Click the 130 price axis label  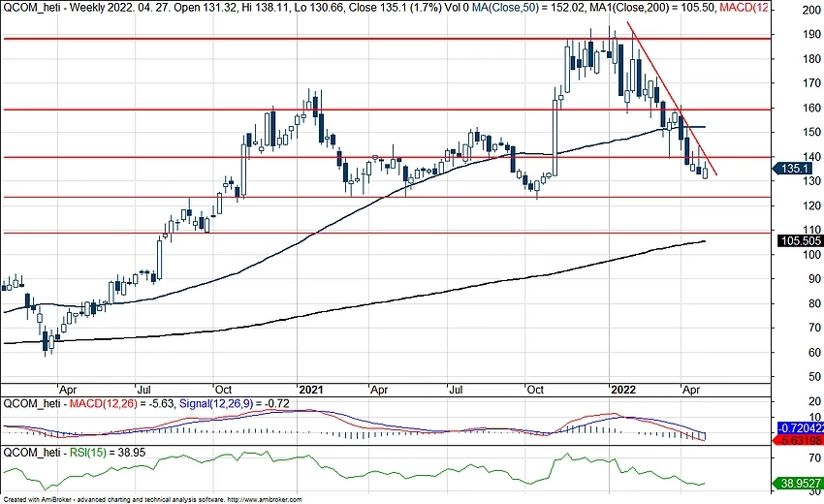click(x=812, y=181)
